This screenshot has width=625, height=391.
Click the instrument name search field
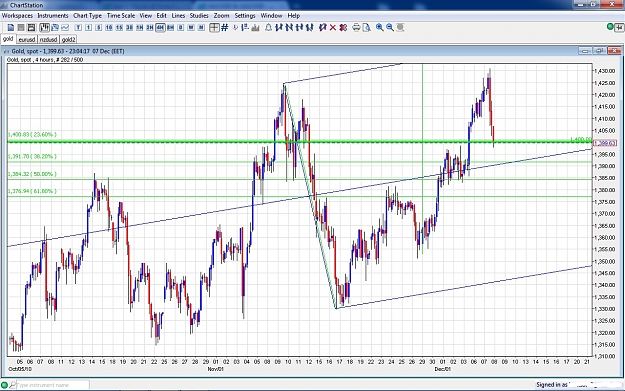[52, 385]
